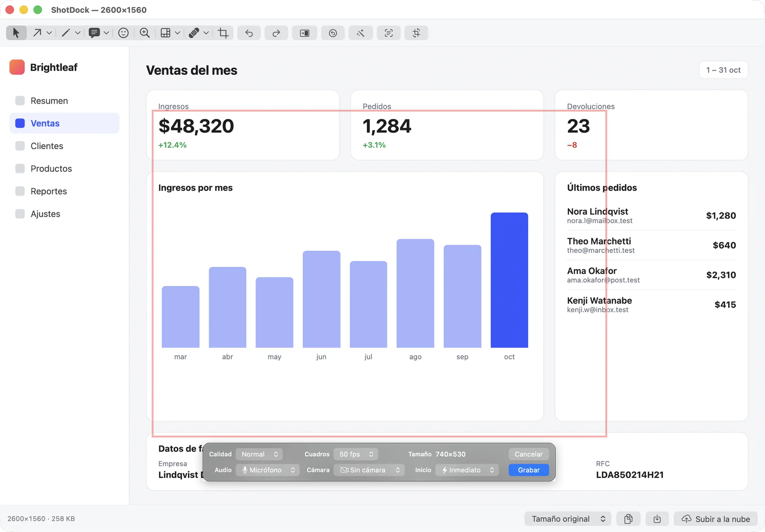The image size is (765, 532).
Task: Click the circular revert icon
Action: (333, 33)
